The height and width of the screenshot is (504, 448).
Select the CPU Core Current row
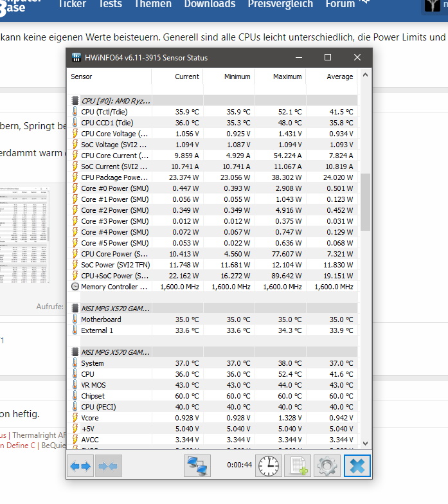click(213, 156)
